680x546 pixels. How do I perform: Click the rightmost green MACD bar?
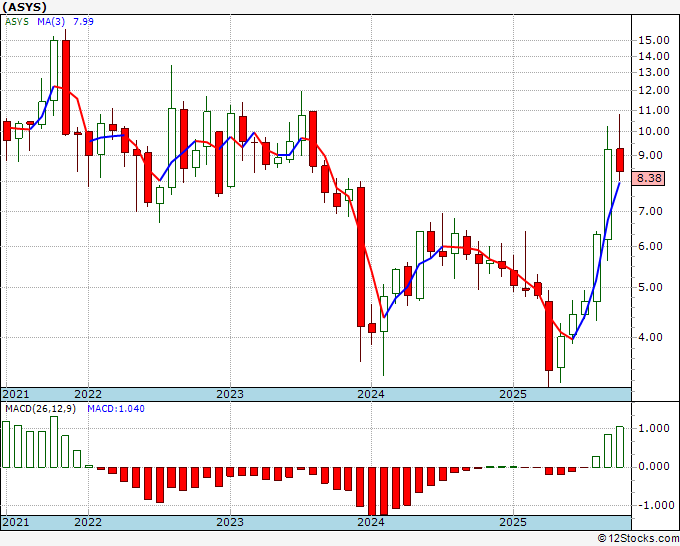[620, 447]
